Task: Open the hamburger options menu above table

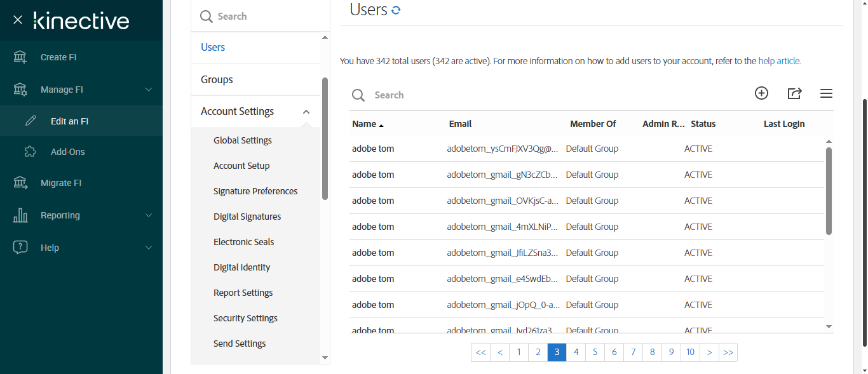Action: 826,93
